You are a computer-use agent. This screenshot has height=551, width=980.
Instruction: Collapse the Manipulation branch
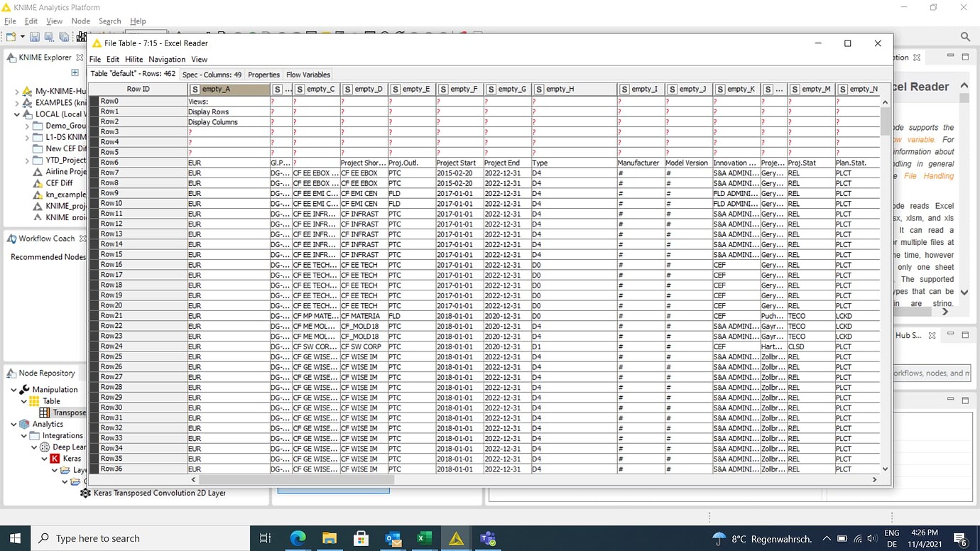pos(12,389)
